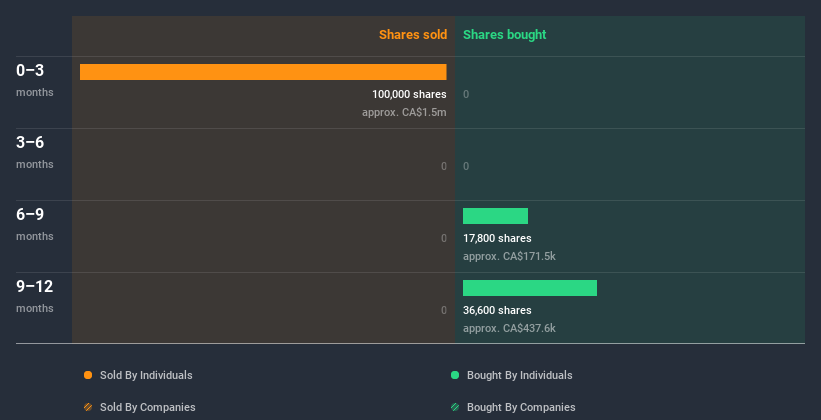This screenshot has height=420, width=821.
Task: Click the 36,600 shares label
Action: [x=497, y=310]
